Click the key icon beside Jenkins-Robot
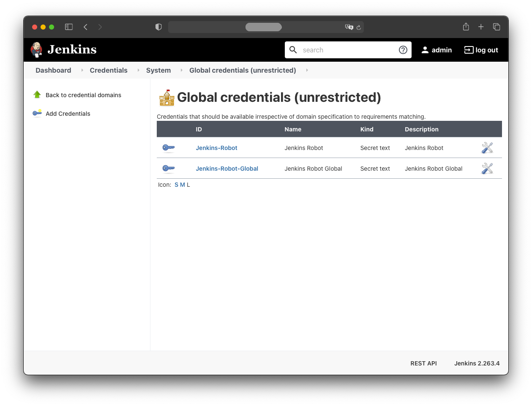The width and height of the screenshot is (532, 406). (x=168, y=148)
